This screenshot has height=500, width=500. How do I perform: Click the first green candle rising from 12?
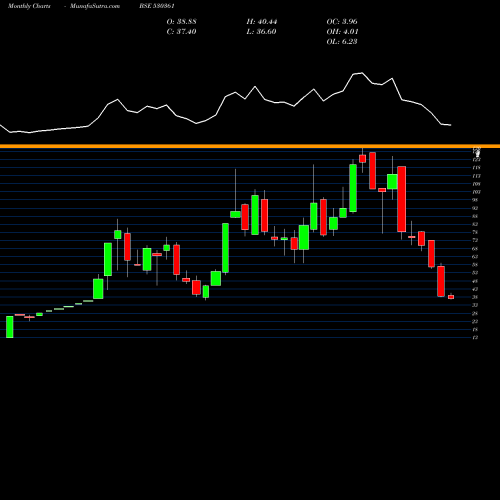tap(10, 327)
